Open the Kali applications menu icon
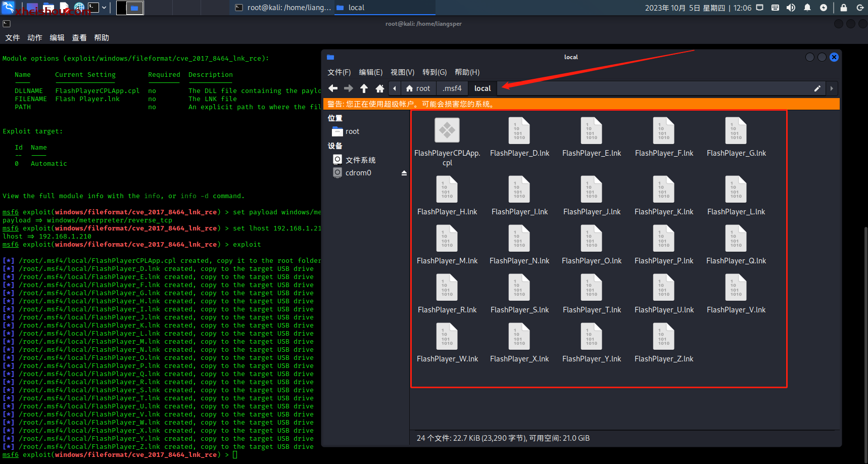Image resolution: width=868 pixels, height=464 pixels. (x=8, y=7)
